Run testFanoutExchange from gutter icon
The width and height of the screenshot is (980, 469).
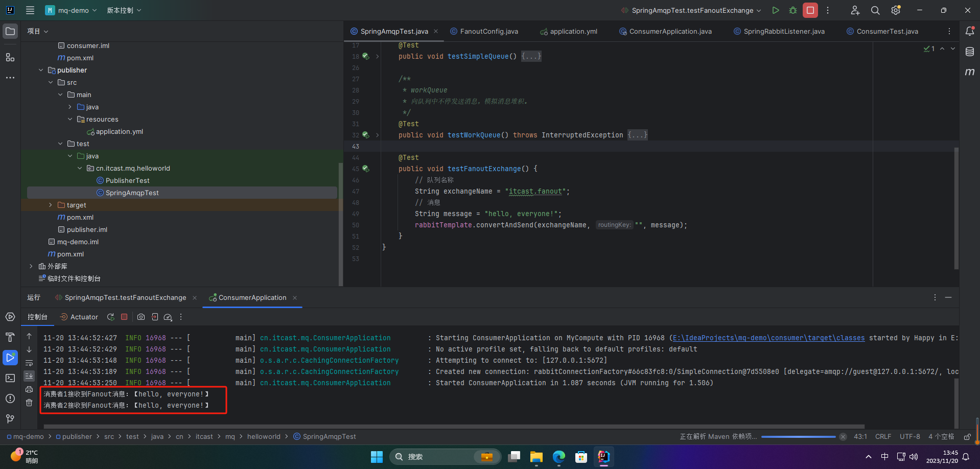[x=366, y=169]
